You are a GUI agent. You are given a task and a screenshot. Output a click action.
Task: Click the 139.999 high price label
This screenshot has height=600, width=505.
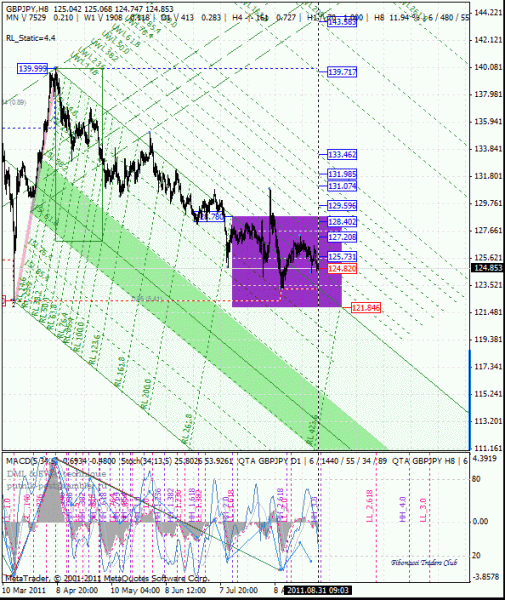click(33, 68)
